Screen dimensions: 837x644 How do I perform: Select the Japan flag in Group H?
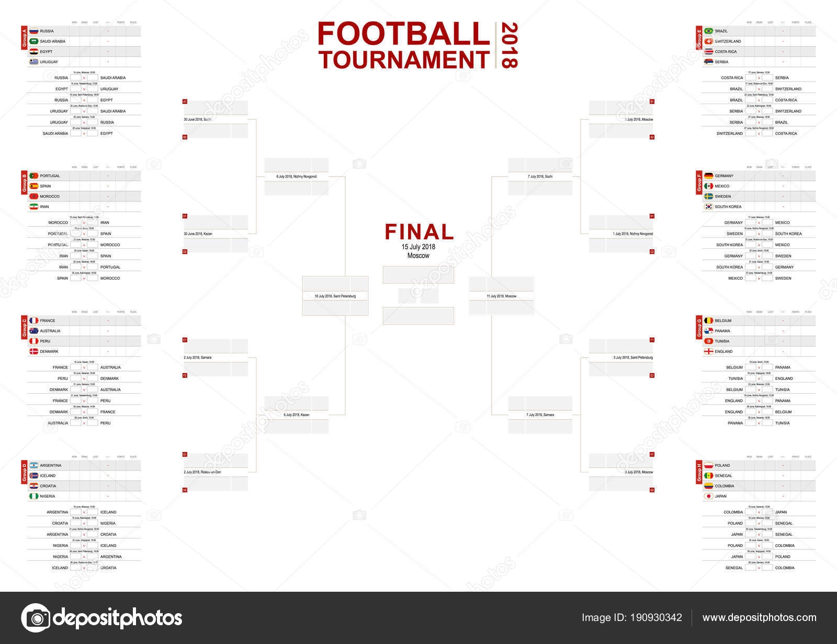pos(709,496)
